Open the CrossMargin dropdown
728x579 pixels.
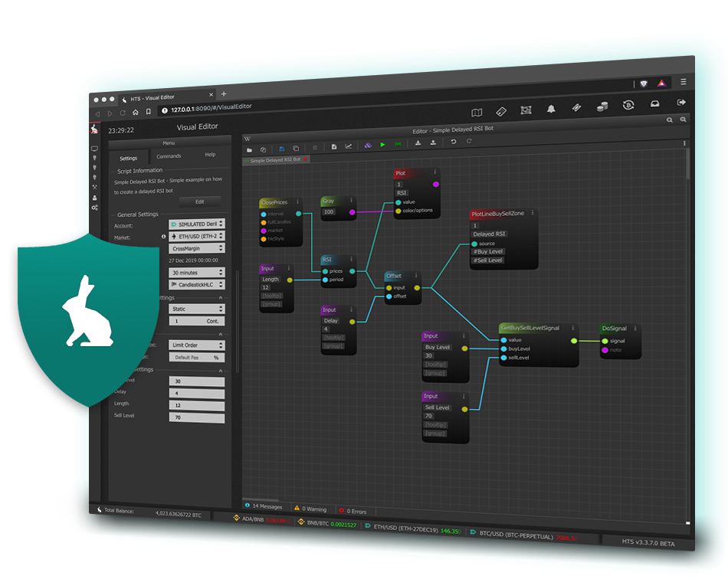point(197,249)
